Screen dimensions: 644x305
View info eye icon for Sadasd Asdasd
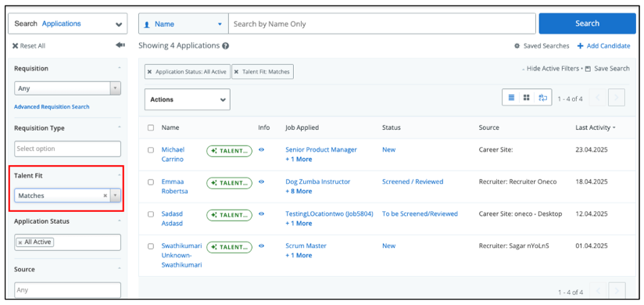tap(261, 213)
